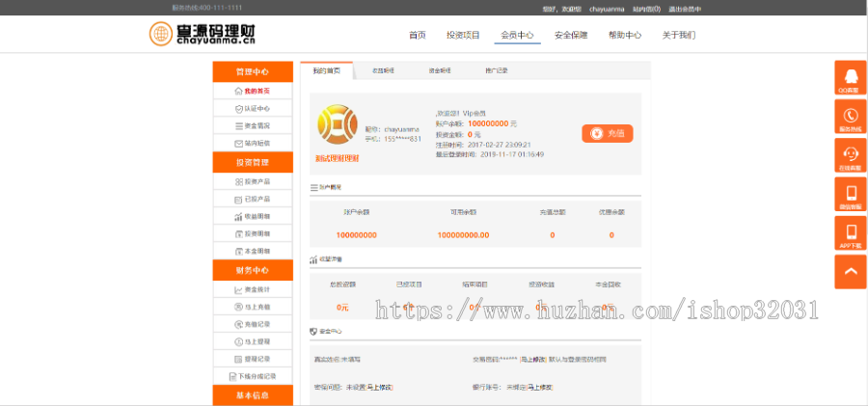Click the 服务热线 phone icon
The height and width of the screenshot is (406, 868).
coord(851,117)
